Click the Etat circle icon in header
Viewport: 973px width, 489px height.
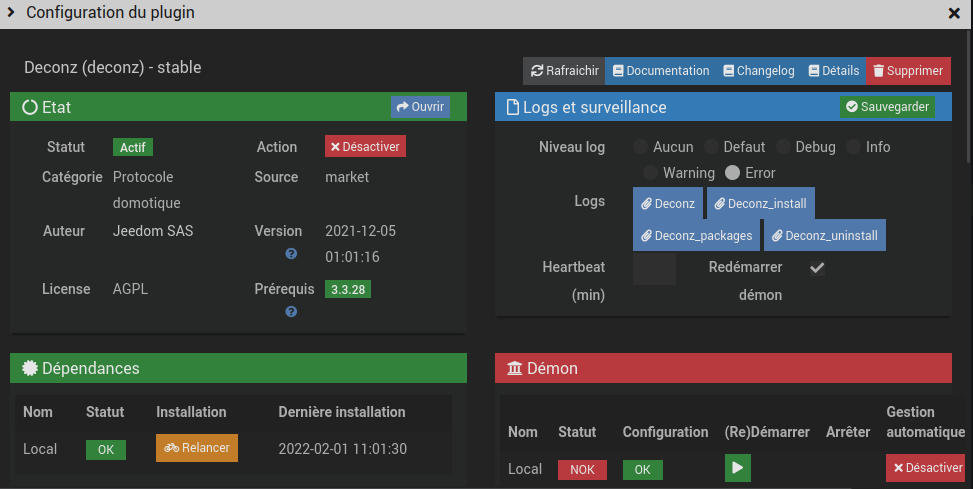tap(30, 107)
